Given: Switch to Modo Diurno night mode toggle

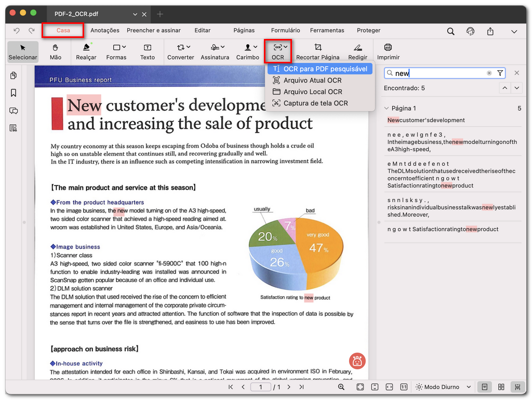Looking at the screenshot, I should point(442,387).
